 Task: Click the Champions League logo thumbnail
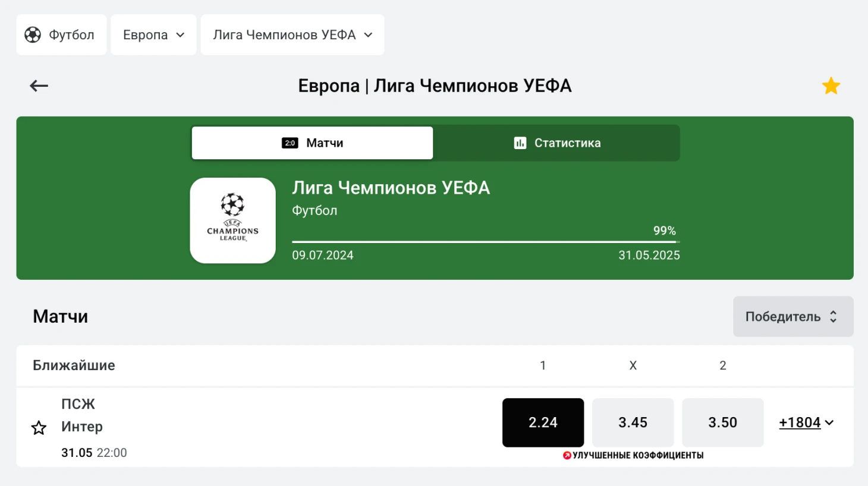click(232, 220)
